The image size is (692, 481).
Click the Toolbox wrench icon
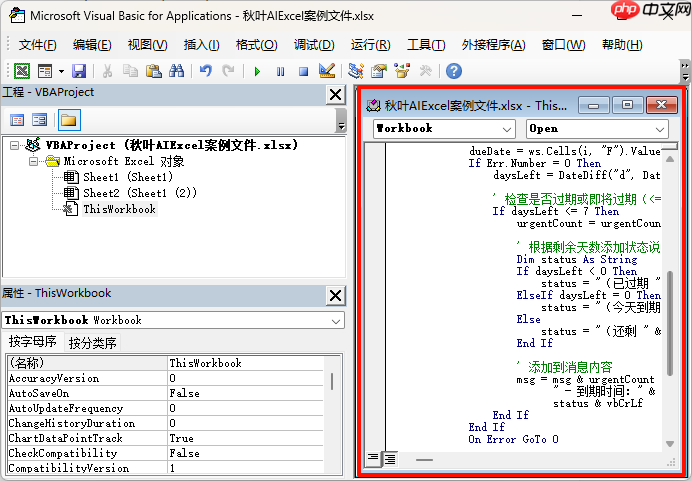[425, 71]
